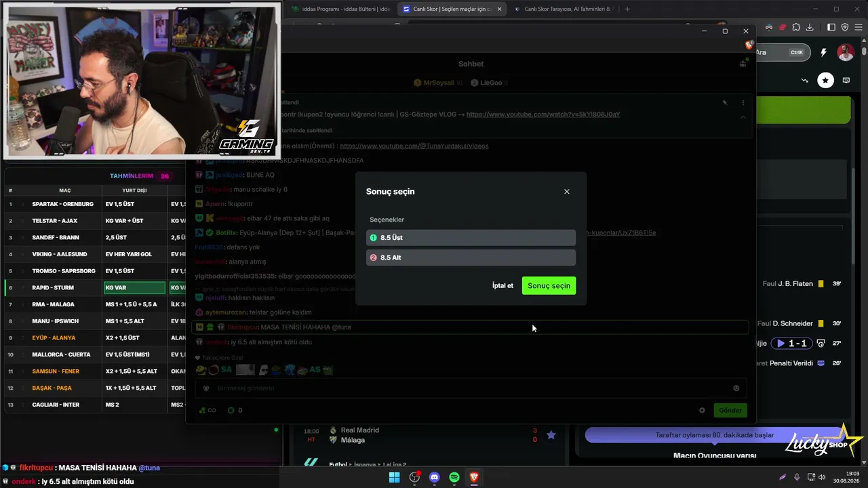Select the 8.5 Alt option
868x488 pixels.
point(471,258)
